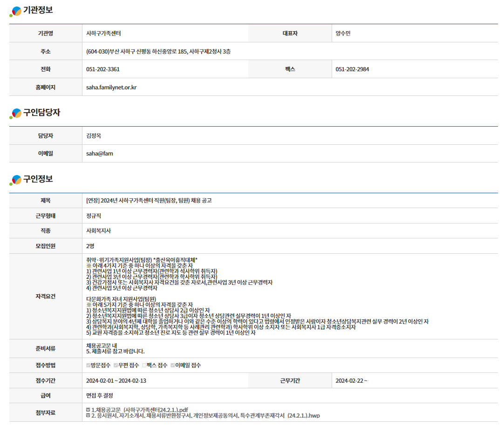Click the 준비서류 row label
The height and width of the screenshot is (426, 504).
[46, 349]
